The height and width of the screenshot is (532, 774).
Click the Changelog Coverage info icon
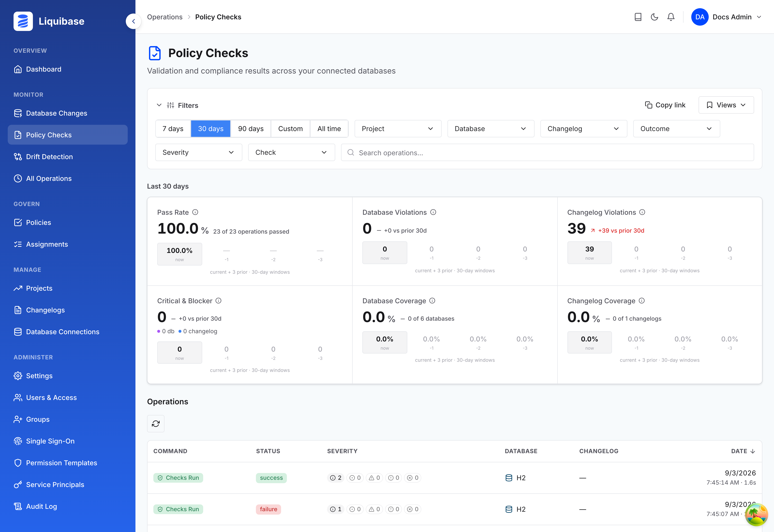tap(642, 301)
